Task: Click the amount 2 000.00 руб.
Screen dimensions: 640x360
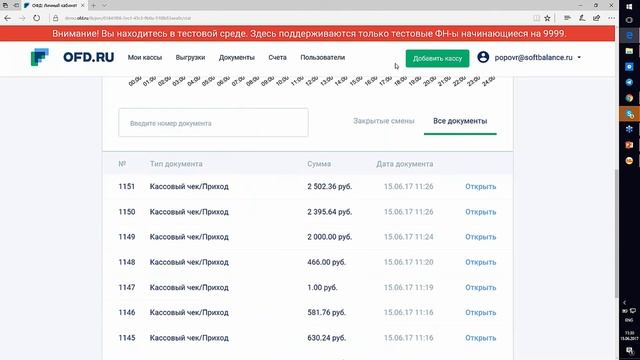Action: coord(329,237)
